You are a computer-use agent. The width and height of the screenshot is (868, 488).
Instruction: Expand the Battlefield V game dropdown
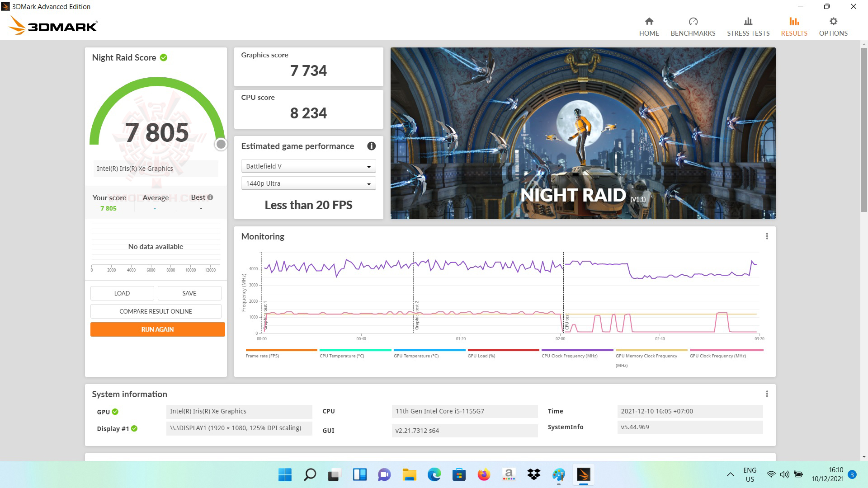click(x=308, y=166)
